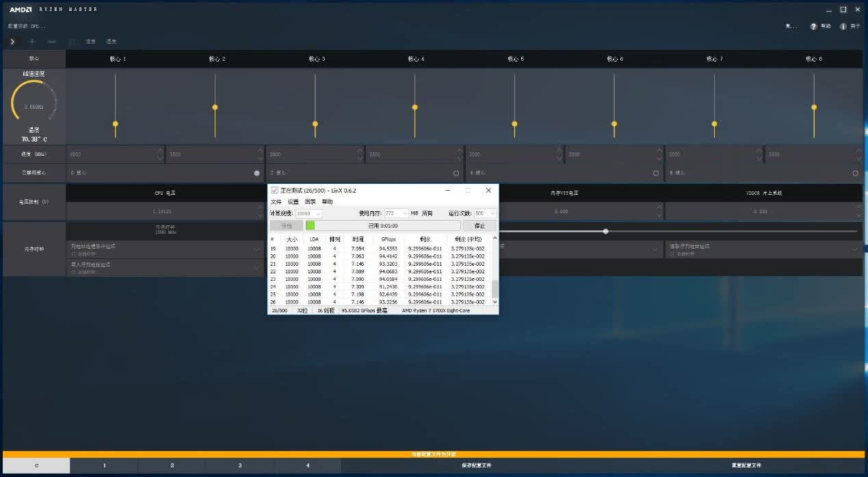Click the LinX results list scrollbar down arrow

495,302
